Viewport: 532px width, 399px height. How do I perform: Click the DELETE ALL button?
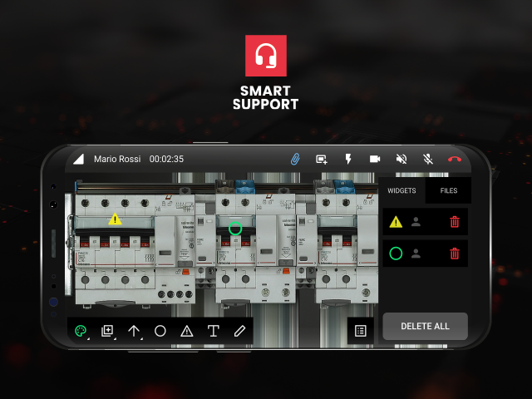pyautogui.click(x=425, y=326)
